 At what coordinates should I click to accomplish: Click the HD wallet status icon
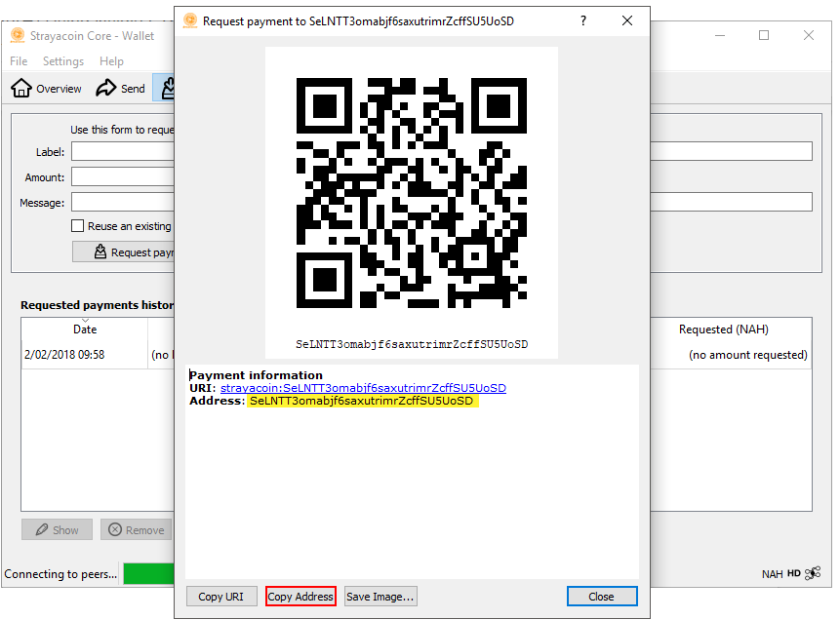(x=793, y=573)
